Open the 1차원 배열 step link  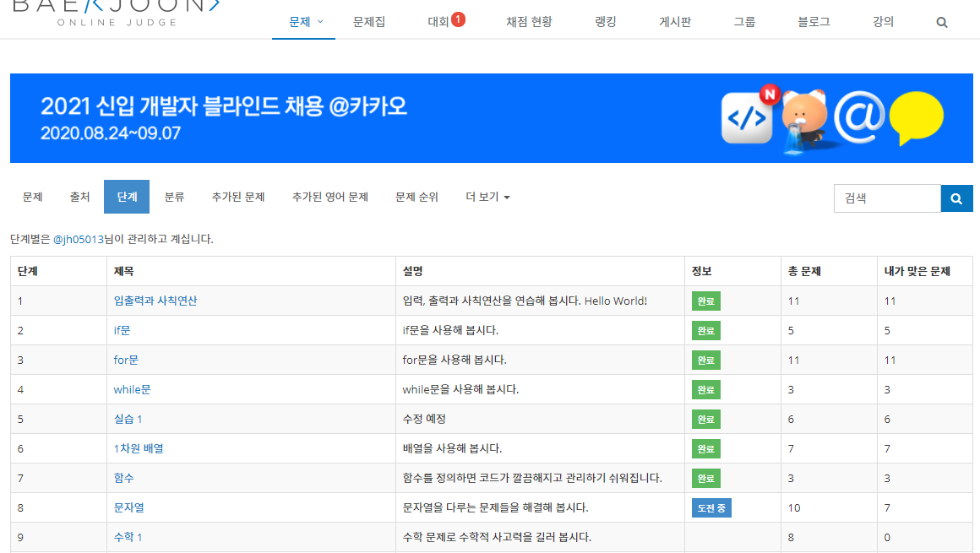pos(138,448)
